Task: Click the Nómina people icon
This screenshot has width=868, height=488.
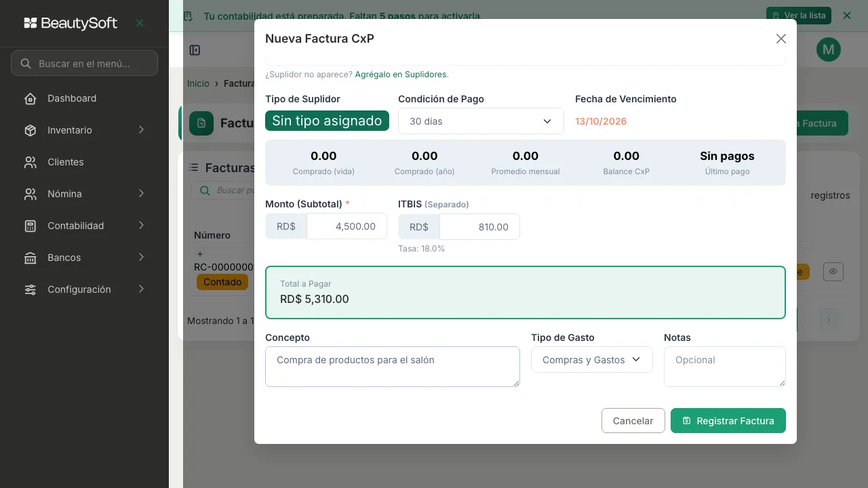Action: (30, 194)
